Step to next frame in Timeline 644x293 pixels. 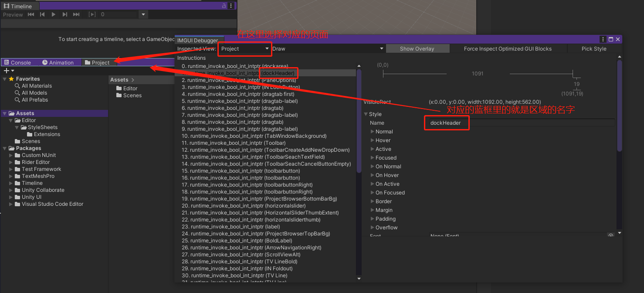tap(65, 14)
